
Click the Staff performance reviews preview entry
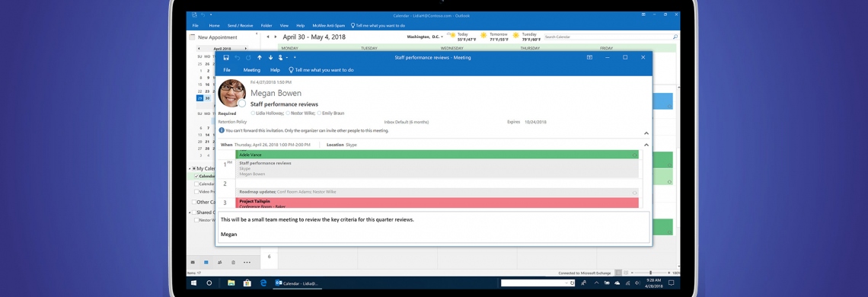tap(437, 169)
